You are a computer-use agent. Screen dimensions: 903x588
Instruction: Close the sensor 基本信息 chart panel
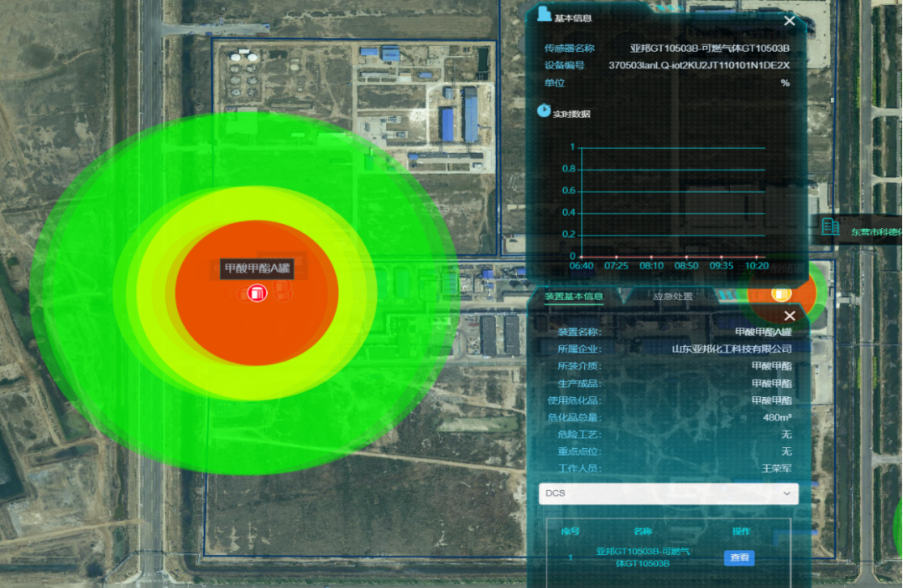pos(790,21)
